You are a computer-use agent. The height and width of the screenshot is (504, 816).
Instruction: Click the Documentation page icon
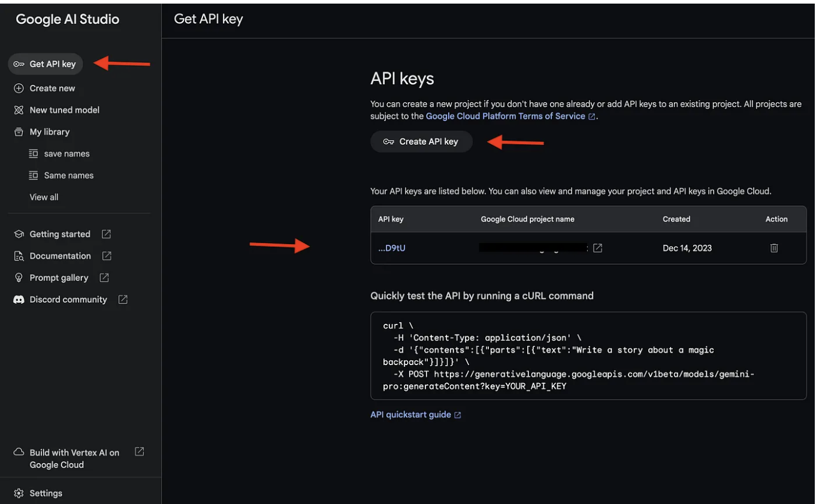(19, 256)
